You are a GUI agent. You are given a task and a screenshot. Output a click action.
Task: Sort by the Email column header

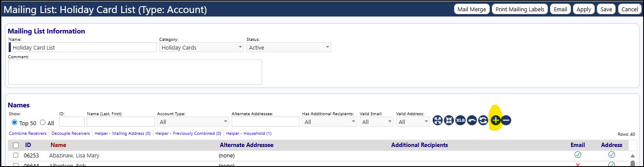(x=578, y=145)
